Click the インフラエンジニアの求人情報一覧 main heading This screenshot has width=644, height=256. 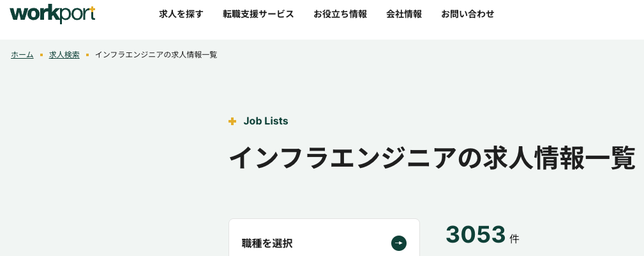tap(432, 158)
